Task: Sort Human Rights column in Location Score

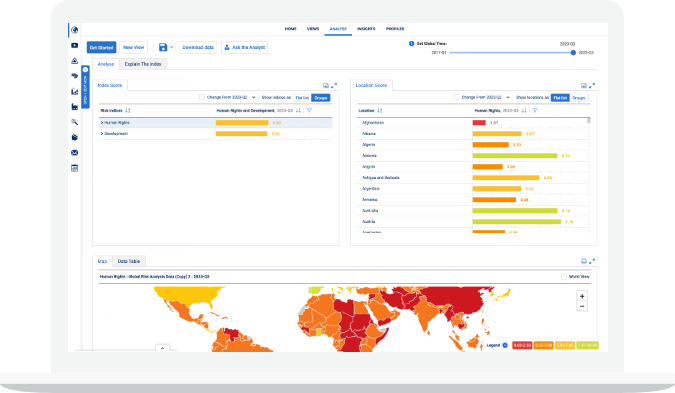Action: (x=524, y=111)
